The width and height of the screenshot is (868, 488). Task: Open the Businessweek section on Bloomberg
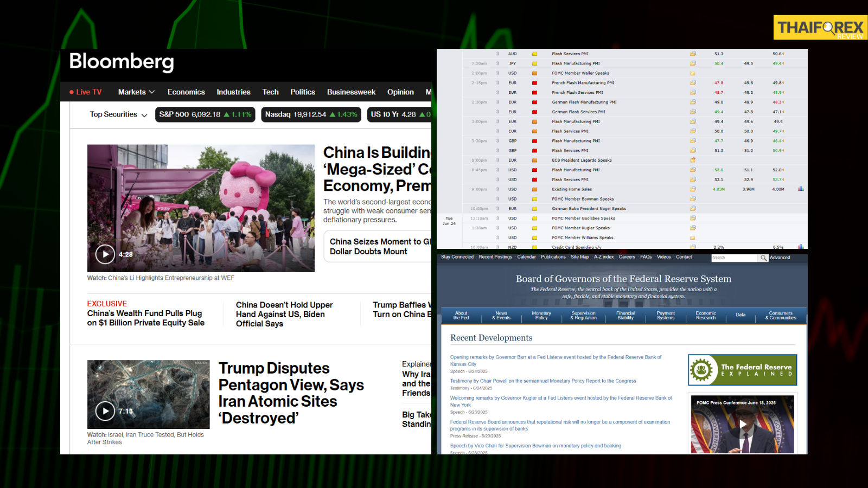click(351, 92)
